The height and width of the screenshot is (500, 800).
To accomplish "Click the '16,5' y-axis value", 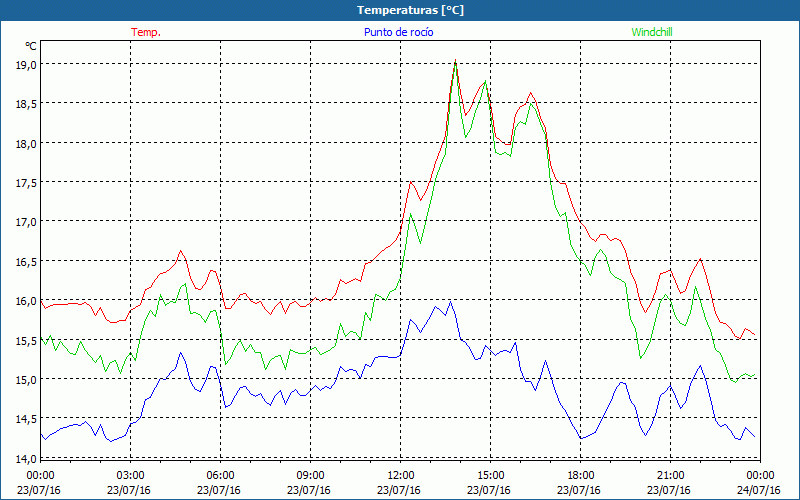I will (x=26, y=262).
